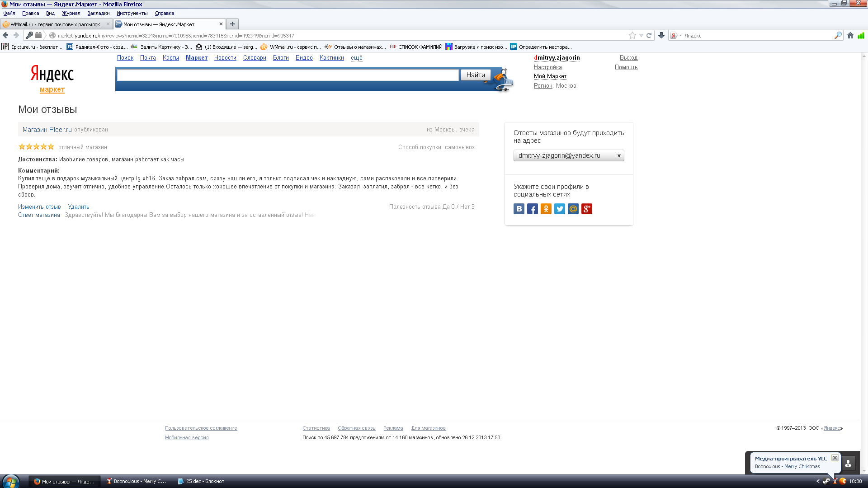Expand the search engine selector dropdown
The width and height of the screenshot is (868, 488).
point(676,35)
